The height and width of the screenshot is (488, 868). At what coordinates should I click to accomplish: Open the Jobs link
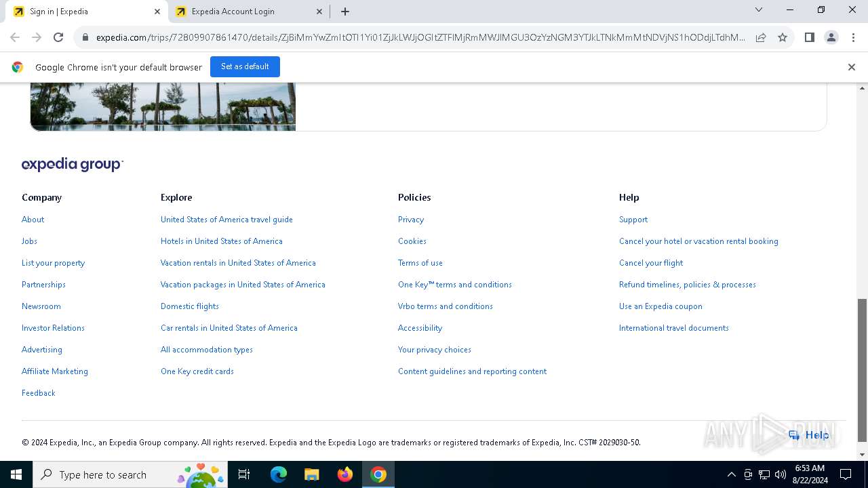(29, 241)
